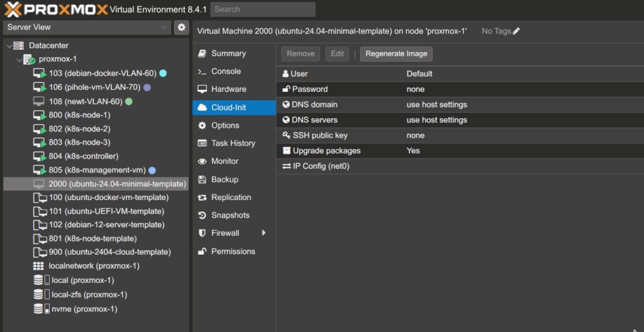Viewport: 644px width, 332px height.
Task: Select 900 (ubuntu-2404-cloud-template) in tree
Action: (x=96, y=252)
